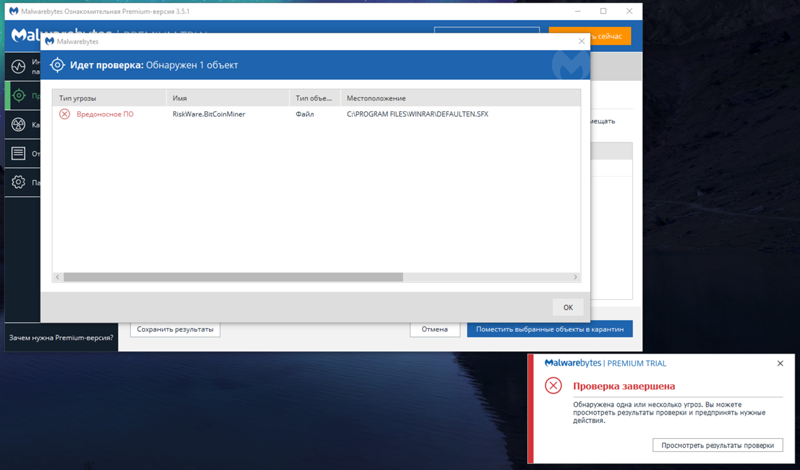
Task: Click the C:\PROGRAM FILES\WINRAR\DEFAULTEN.SFX path
Action: click(x=417, y=114)
